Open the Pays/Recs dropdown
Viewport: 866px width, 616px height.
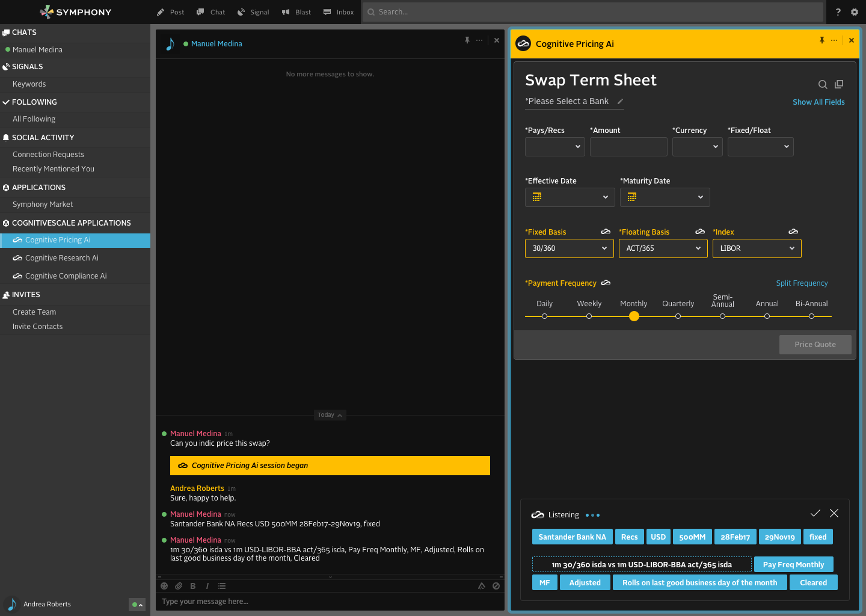555,147
